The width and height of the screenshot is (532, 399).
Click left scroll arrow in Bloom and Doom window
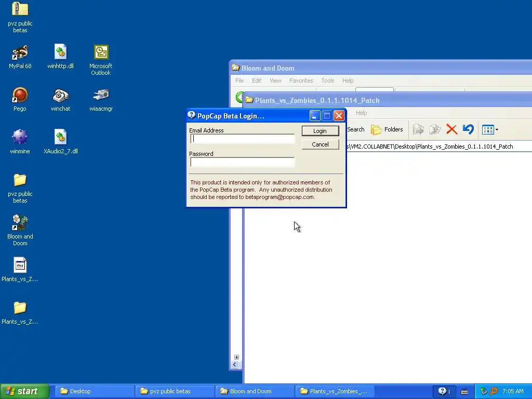(x=235, y=365)
